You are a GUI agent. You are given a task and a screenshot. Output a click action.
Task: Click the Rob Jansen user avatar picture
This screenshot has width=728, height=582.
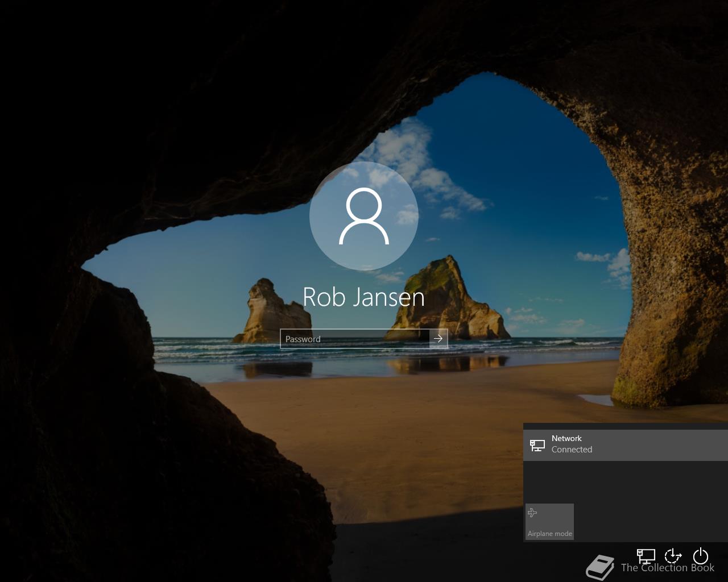364,216
